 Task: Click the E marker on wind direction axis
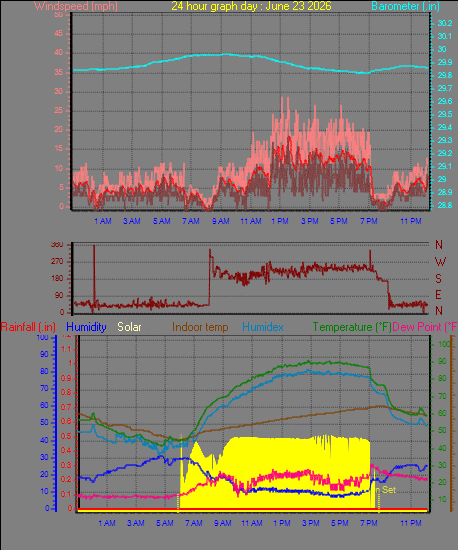tap(438, 295)
